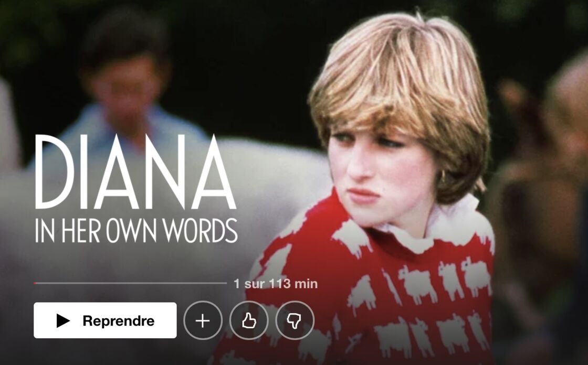This screenshot has height=365, width=588.
Task: Click the large DIANA title logo
Action: point(135,171)
